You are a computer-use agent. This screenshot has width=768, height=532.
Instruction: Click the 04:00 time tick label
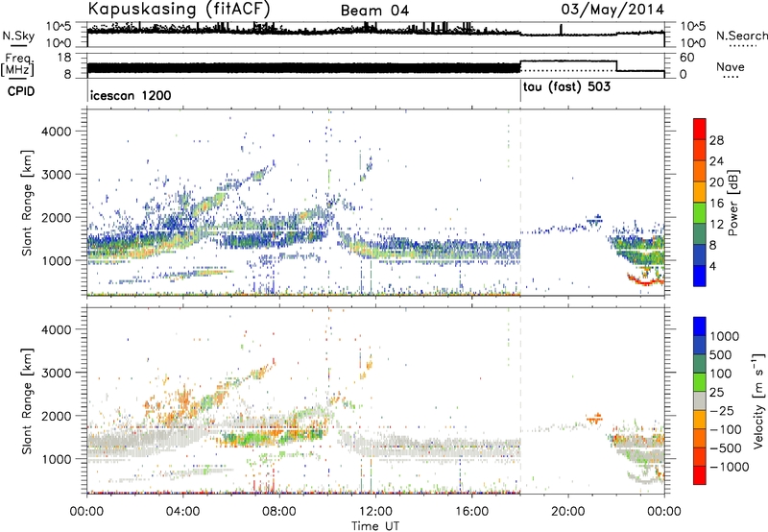tap(182, 512)
